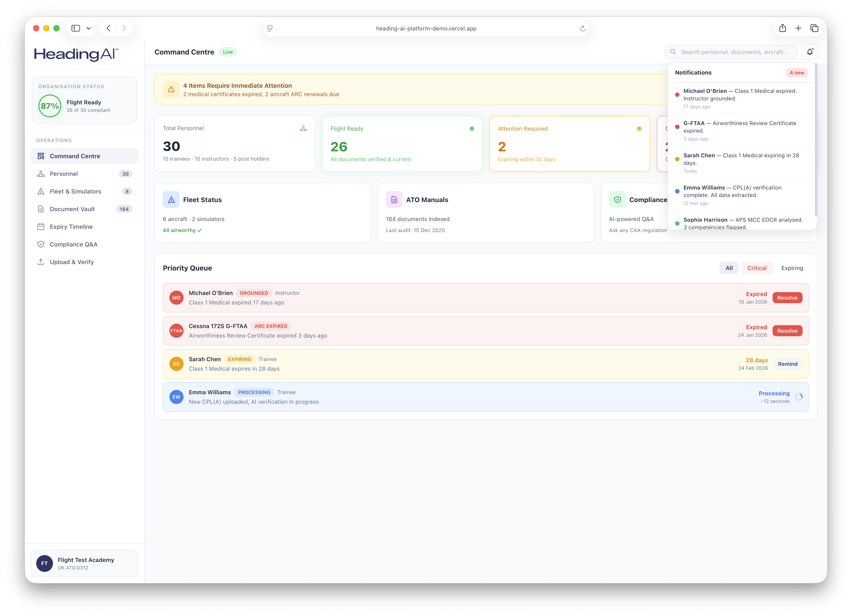View the Expiry Timeline

(x=71, y=227)
